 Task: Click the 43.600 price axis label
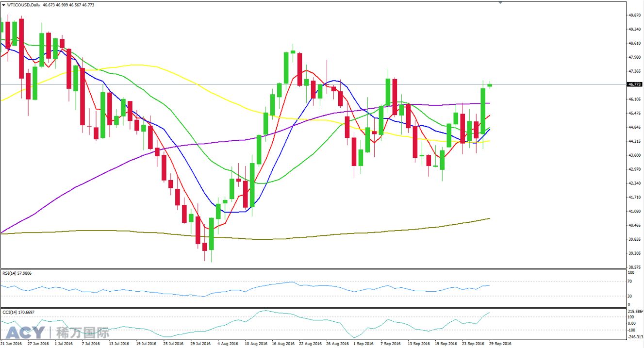tap(634, 155)
